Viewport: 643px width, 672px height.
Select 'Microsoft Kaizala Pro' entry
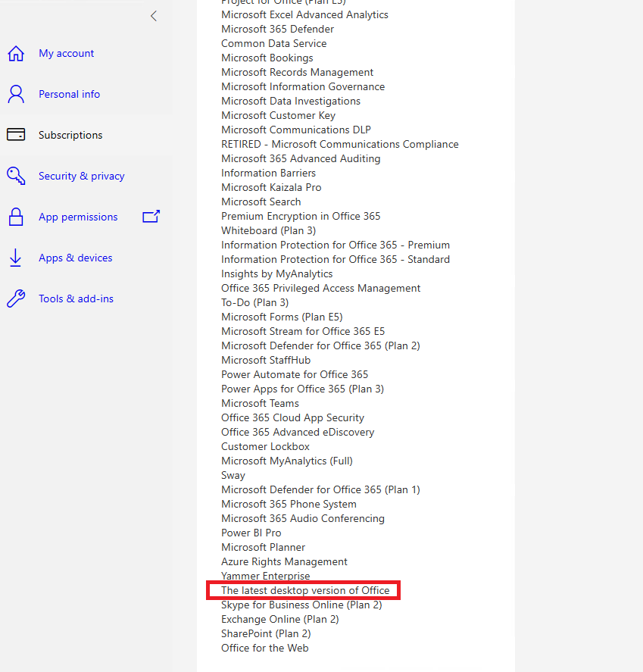click(x=271, y=187)
